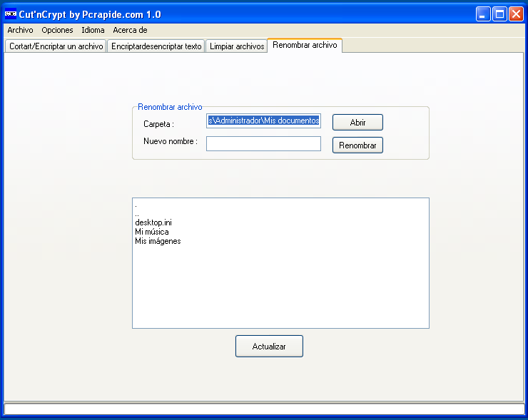528x420 pixels.
Task: Open the Opciones menu
Action: (x=57, y=30)
